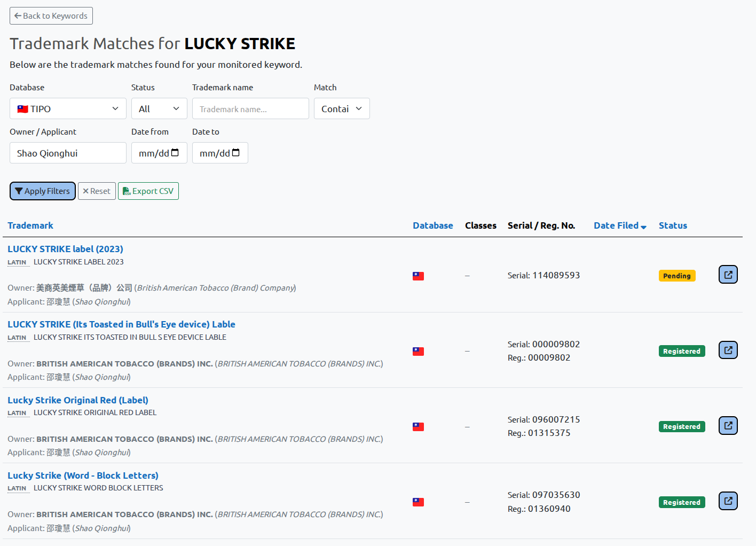Click Registered badge for Original Red row
756x546 pixels.
(x=682, y=426)
